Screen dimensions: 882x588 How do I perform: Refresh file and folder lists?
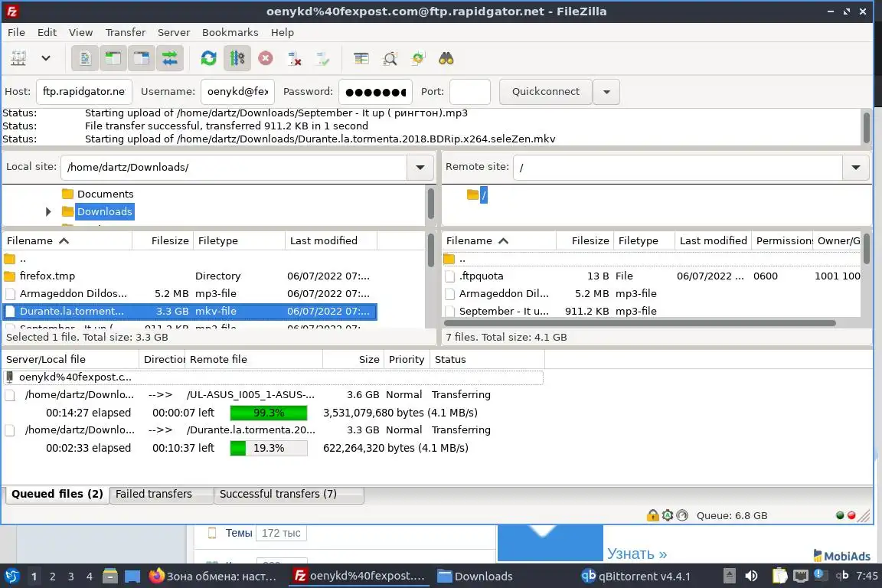pyautogui.click(x=209, y=58)
